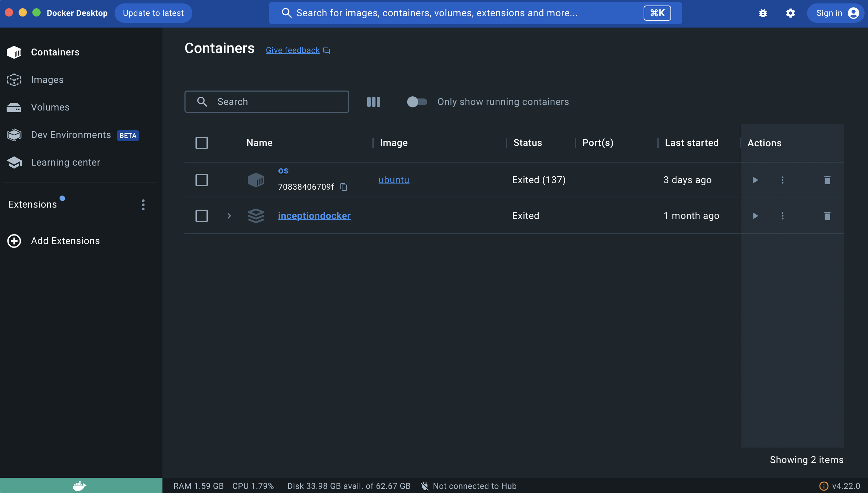This screenshot has height=493, width=868.
Task: Click the inceptiondocker stack layers icon
Action: (x=256, y=216)
